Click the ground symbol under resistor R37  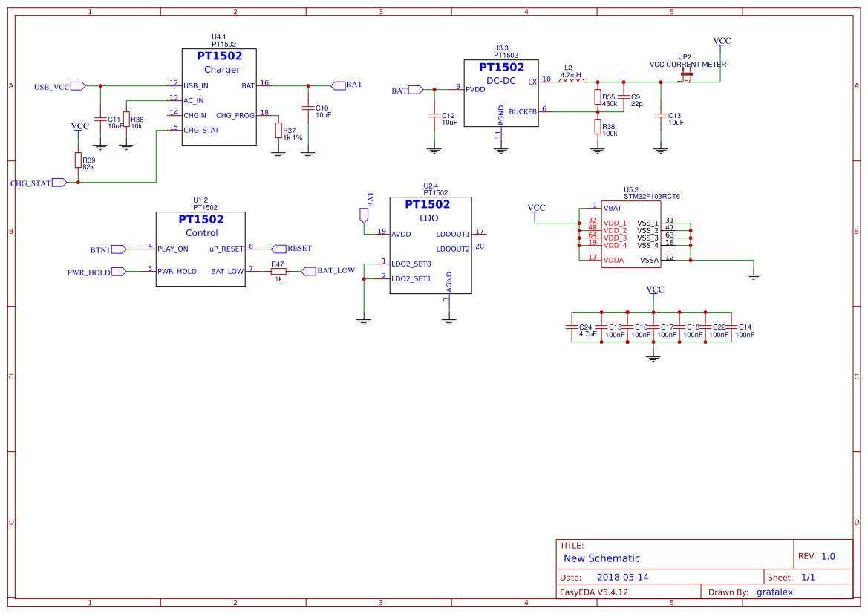click(x=278, y=154)
